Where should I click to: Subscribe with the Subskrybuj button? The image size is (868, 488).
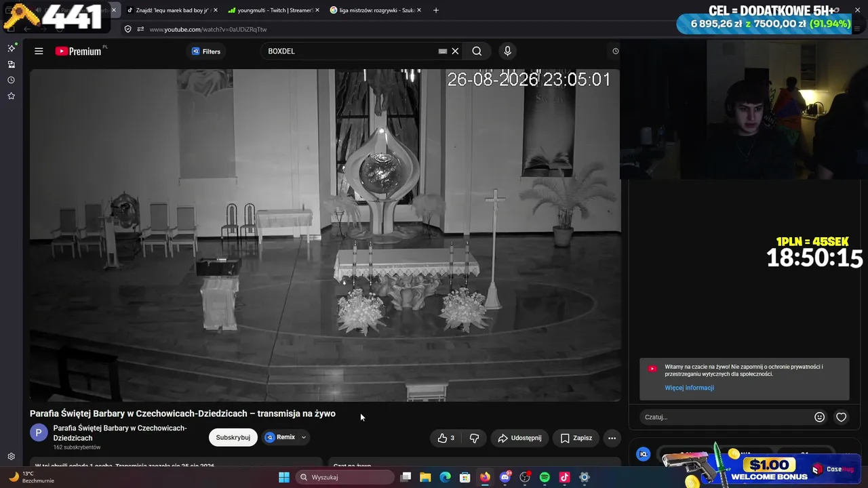point(233,437)
